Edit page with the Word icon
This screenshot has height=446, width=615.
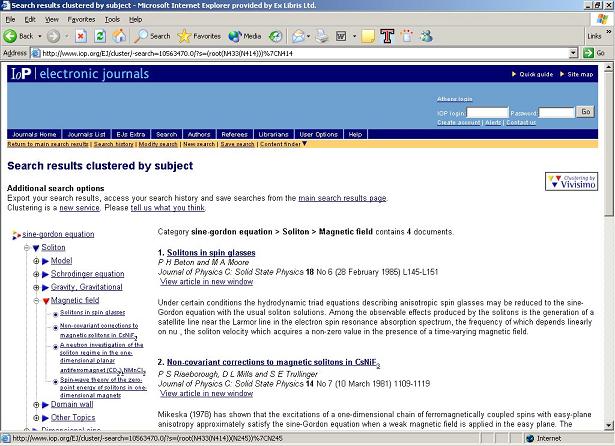coord(341,36)
